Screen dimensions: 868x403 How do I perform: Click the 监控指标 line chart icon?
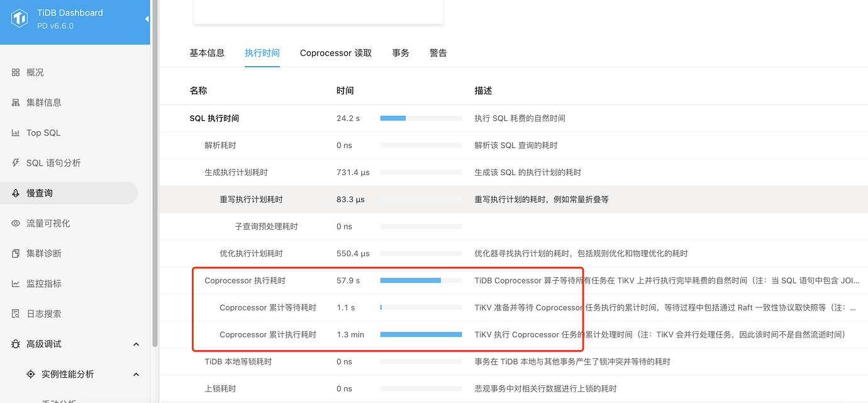(16, 284)
